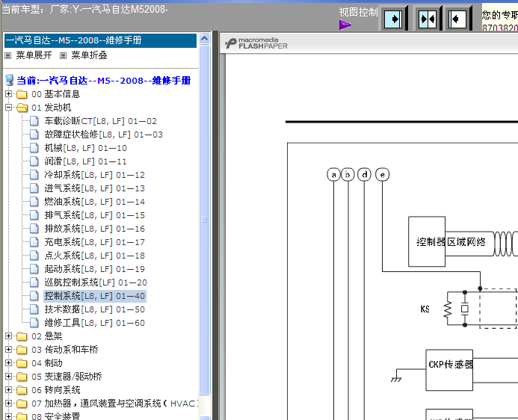Open 燃油系统[L8, LF] 01—14 page
Image resolution: width=518 pixels, height=420 pixels.
point(94,202)
